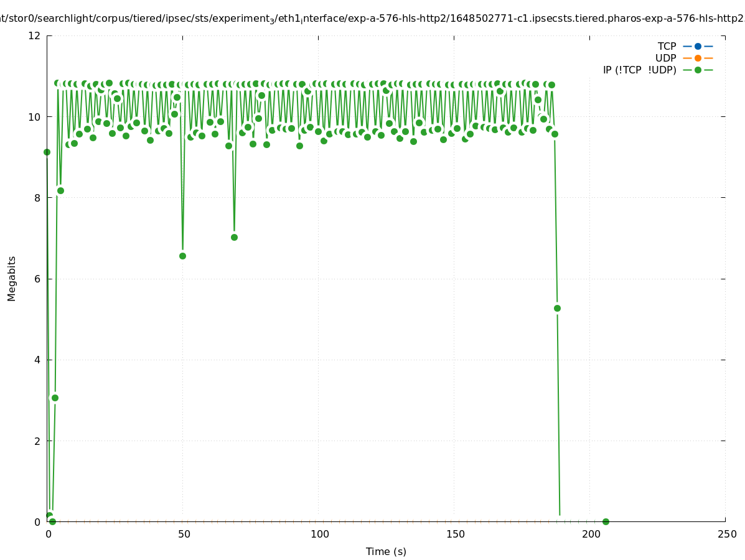Click the 150 tick label on time axis
Viewport: 745px width, 560px height.
click(x=454, y=534)
